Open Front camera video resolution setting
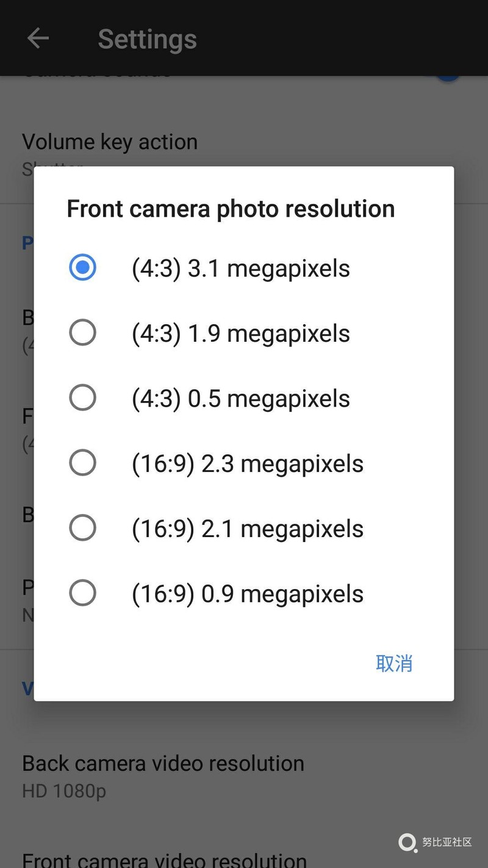Image resolution: width=488 pixels, height=868 pixels. tap(164, 858)
